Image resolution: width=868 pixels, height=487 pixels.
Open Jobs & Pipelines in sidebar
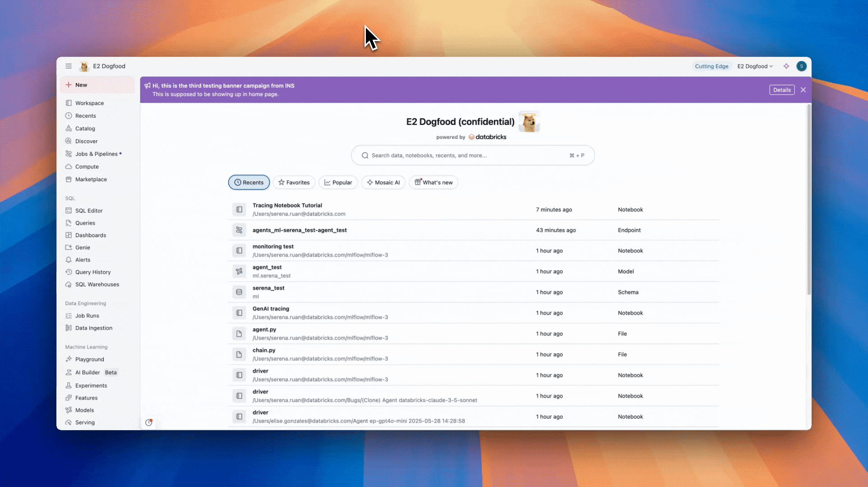(96, 154)
